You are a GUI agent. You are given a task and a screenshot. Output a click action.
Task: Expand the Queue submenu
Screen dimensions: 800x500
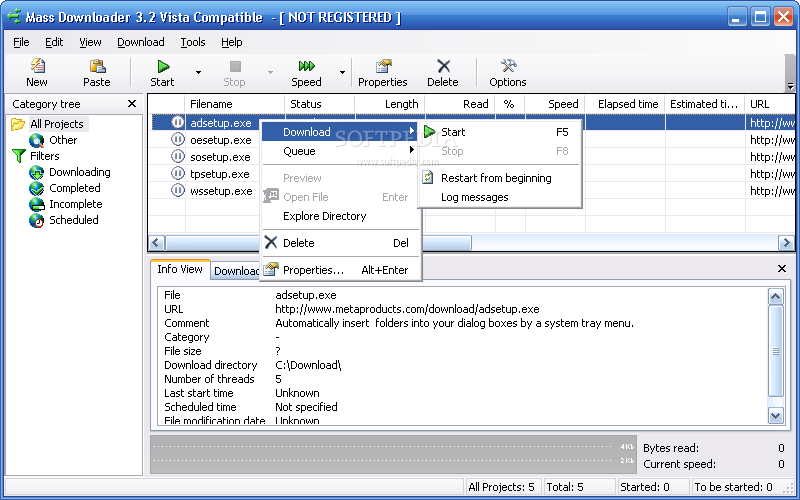pos(341,151)
